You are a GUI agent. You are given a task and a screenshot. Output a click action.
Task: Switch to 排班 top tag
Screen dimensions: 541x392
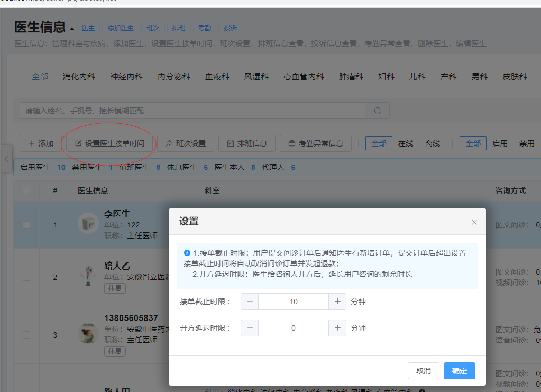pos(179,28)
